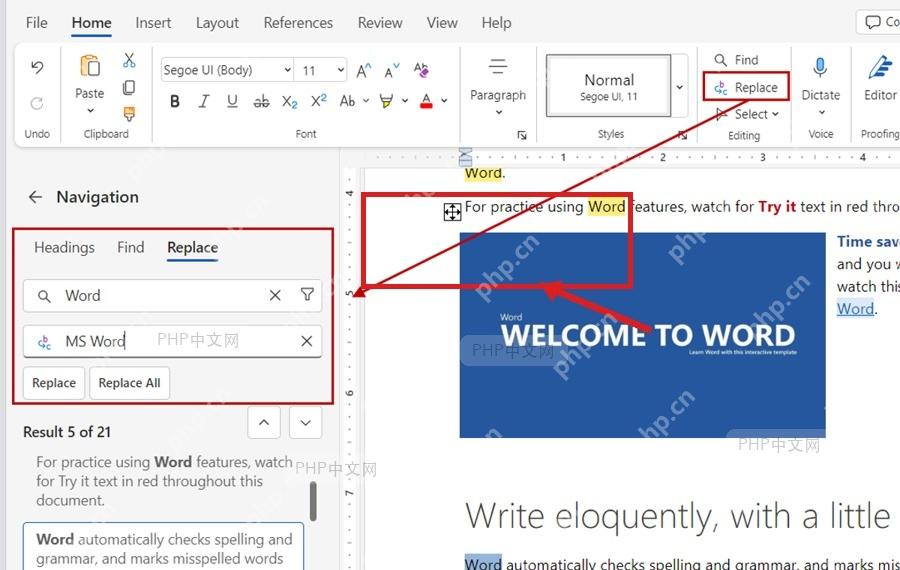Image resolution: width=900 pixels, height=570 pixels.
Task: Expand the Styles gallery chevron
Action: (680, 87)
